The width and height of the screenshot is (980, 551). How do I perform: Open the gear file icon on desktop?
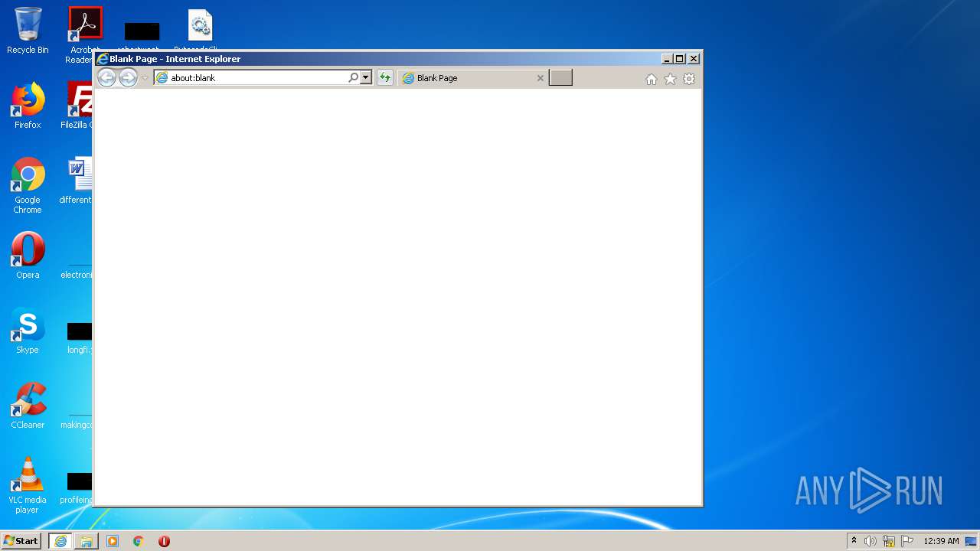coord(200,26)
